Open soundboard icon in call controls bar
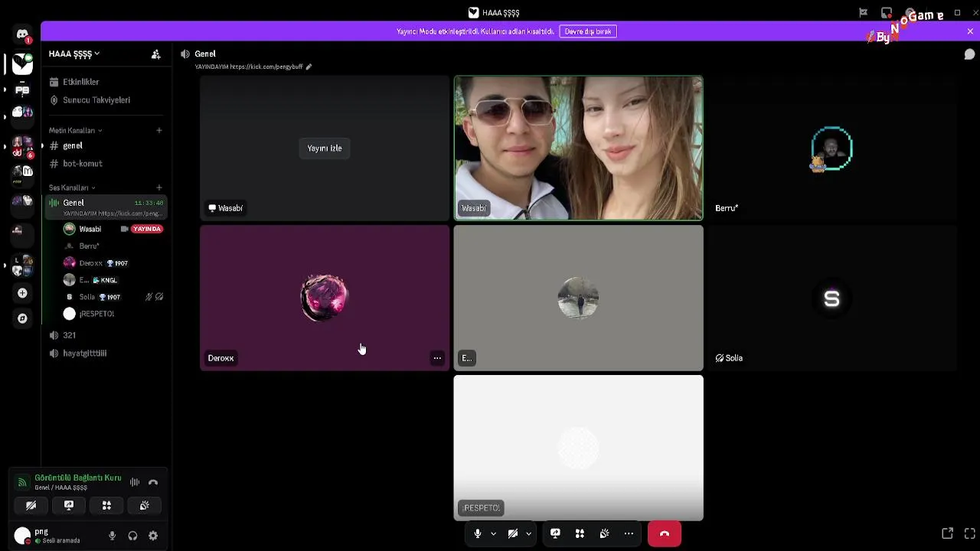 pyautogui.click(x=604, y=534)
